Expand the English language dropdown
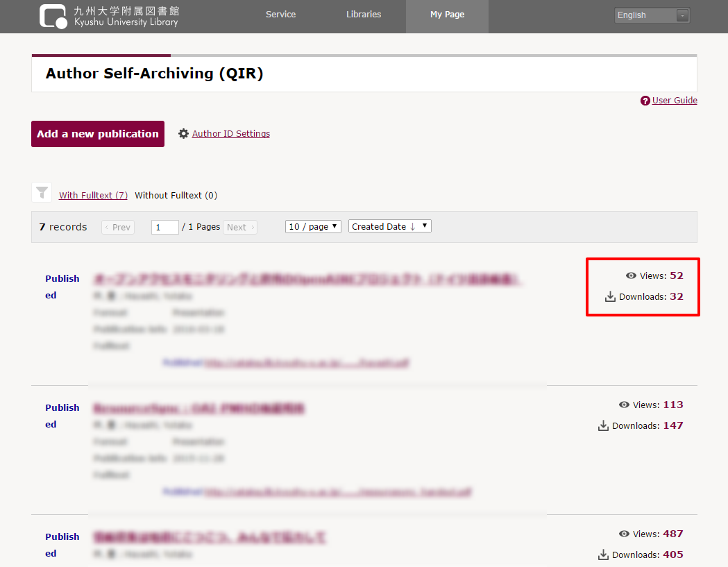 point(652,15)
